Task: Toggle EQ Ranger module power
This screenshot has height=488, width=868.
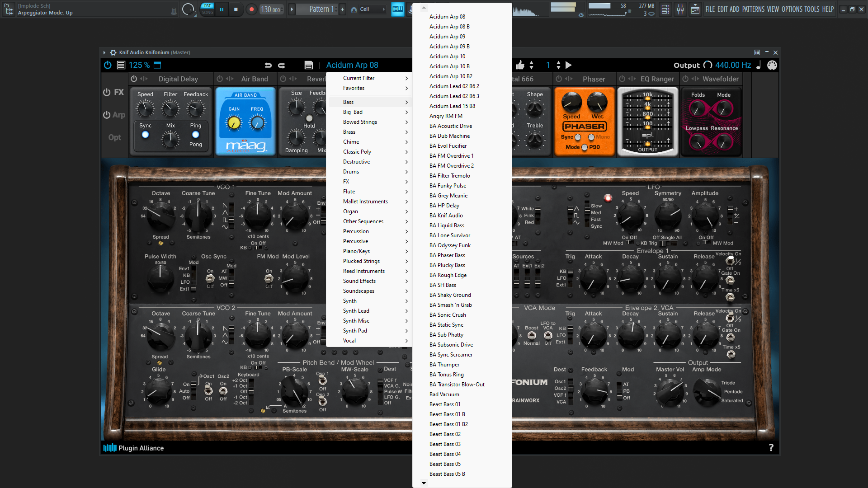Action: pos(622,79)
